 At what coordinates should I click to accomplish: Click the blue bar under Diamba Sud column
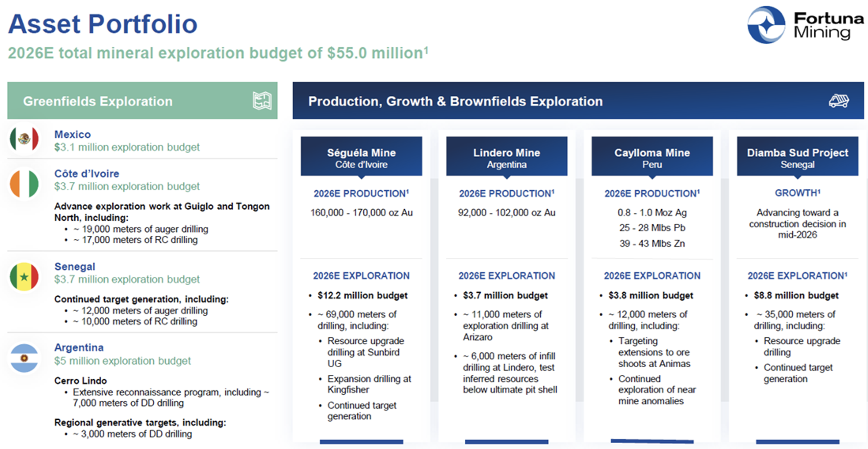pyautogui.click(x=797, y=442)
